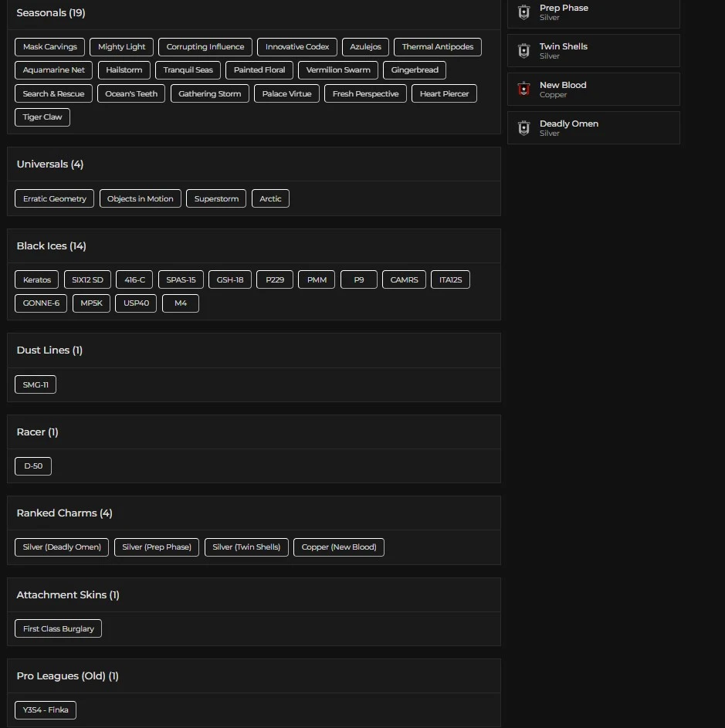Select the Copper (New Blood) charm tag
The width and height of the screenshot is (725, 728).
[x=339, y=547]
